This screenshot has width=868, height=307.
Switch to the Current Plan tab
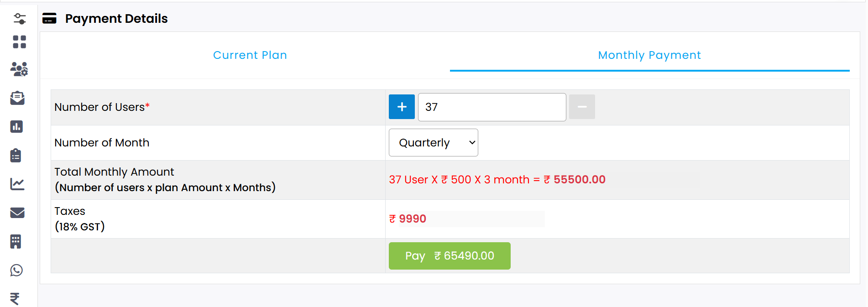[250, 55]
